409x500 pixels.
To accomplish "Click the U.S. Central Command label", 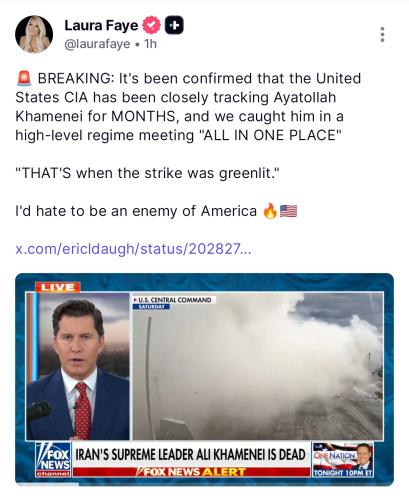I will 174,300.
